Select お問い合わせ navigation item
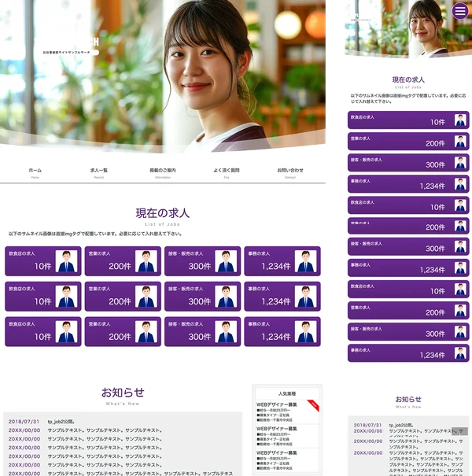This screenshot has height=476, width=472. (290, 173)
